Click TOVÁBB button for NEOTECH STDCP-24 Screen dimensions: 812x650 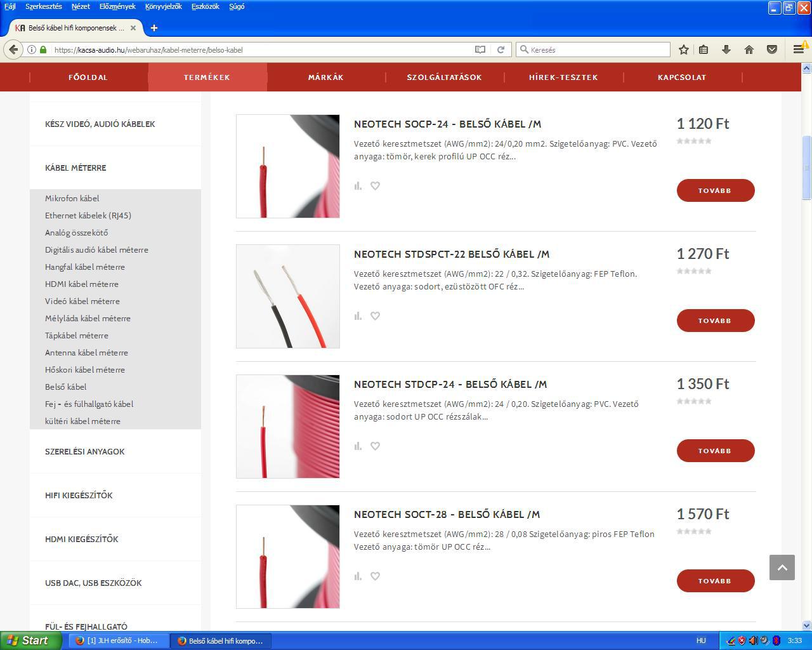click(x=716, y=451)
